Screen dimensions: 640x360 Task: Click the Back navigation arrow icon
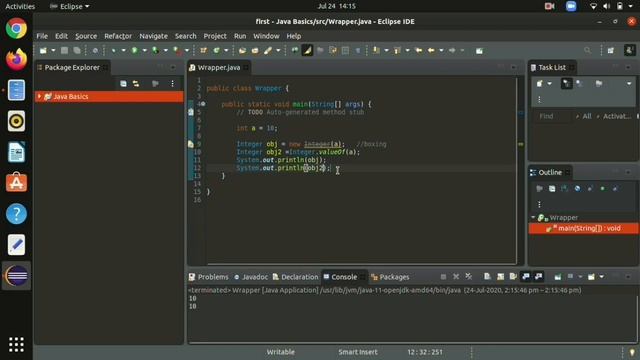[431, 51]
